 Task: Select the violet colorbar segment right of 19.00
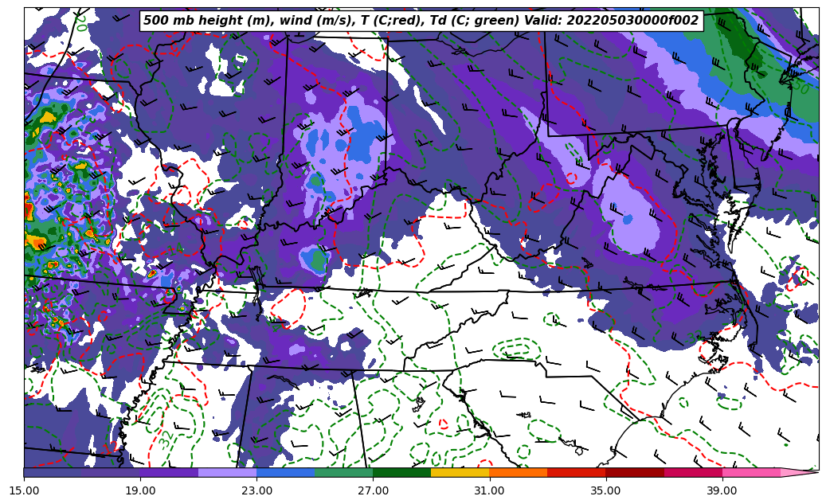(x=169, y=472)
